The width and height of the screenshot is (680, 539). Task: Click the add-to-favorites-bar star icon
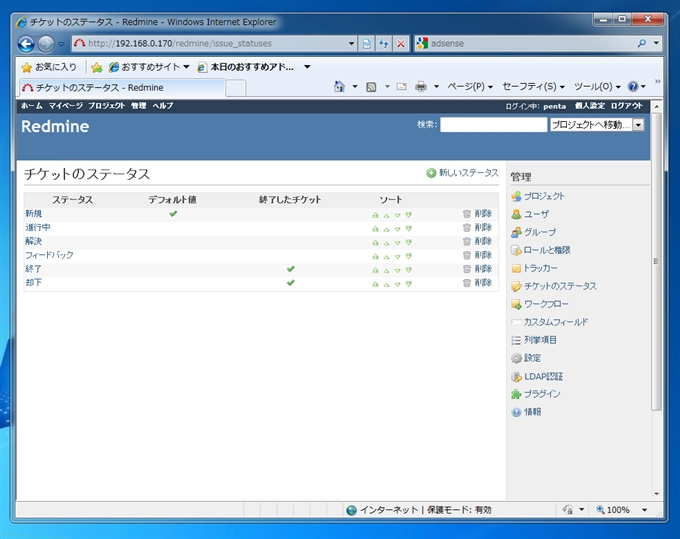(x=97, y=67)
